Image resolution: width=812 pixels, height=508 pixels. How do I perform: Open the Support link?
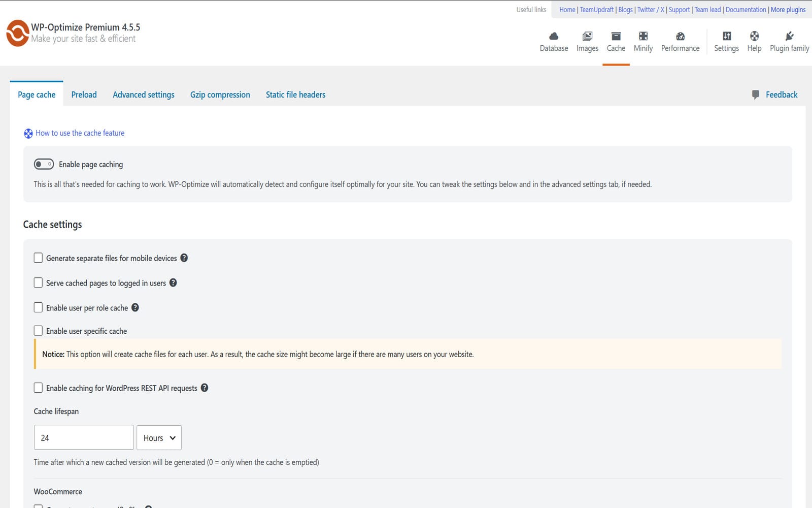pyautogui.click(x=679, y=10)
